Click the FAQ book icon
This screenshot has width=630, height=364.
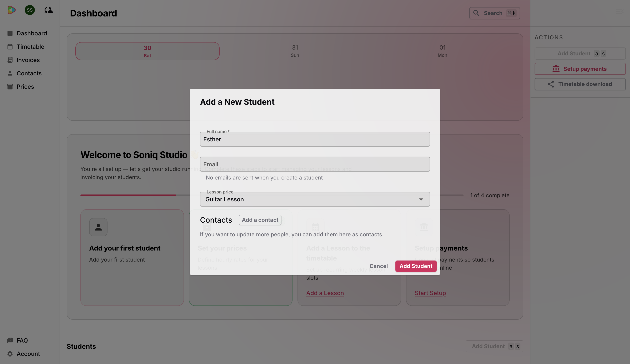tap(10, 340)
